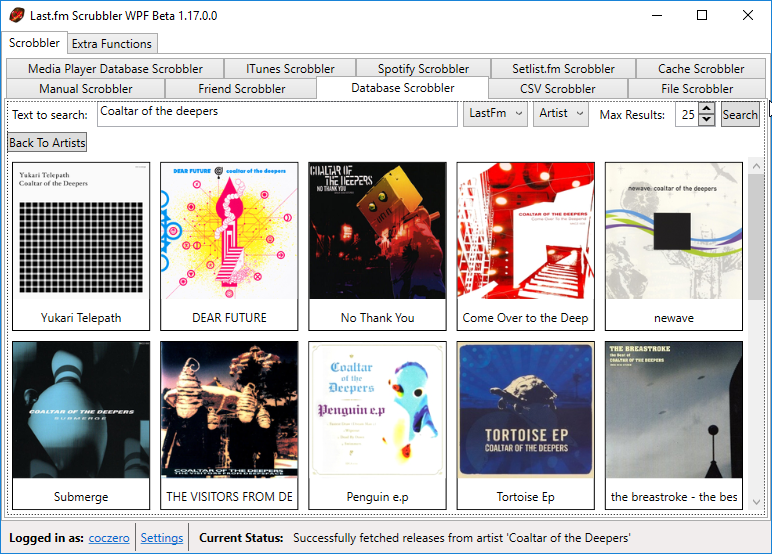Open the coczero user profile link
Image resolution: width=772 pixels, height=554 pixels.
point(109,538)
